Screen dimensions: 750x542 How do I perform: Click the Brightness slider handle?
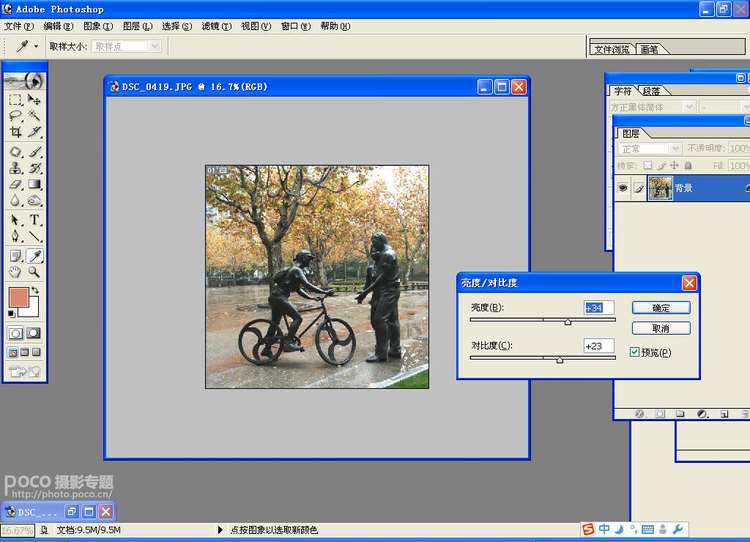point(568,322)
